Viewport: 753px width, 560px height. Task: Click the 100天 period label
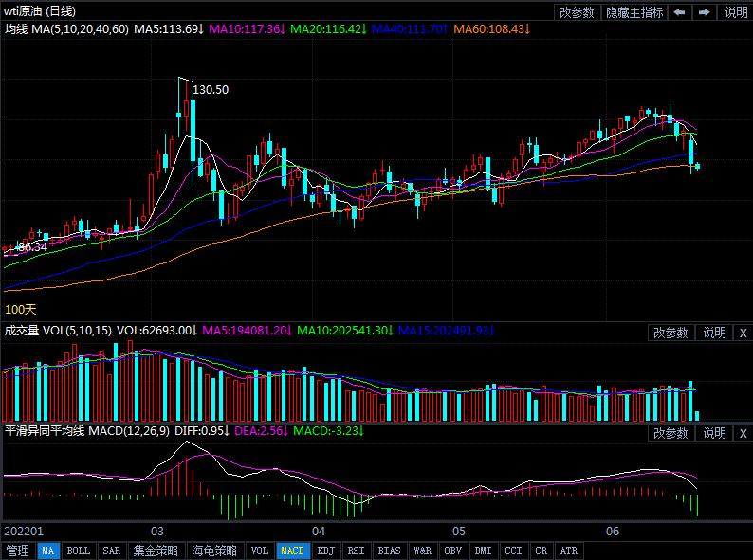click(21, 310)
